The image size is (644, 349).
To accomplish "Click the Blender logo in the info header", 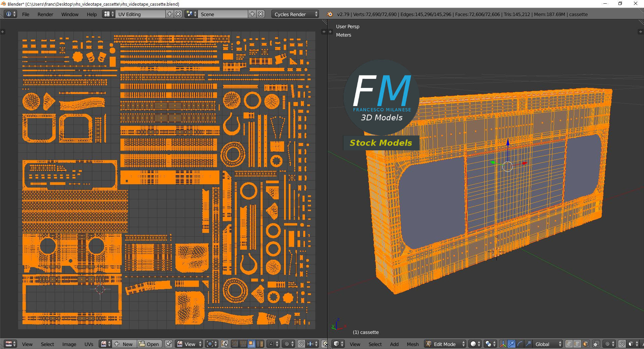I will 330,14.
